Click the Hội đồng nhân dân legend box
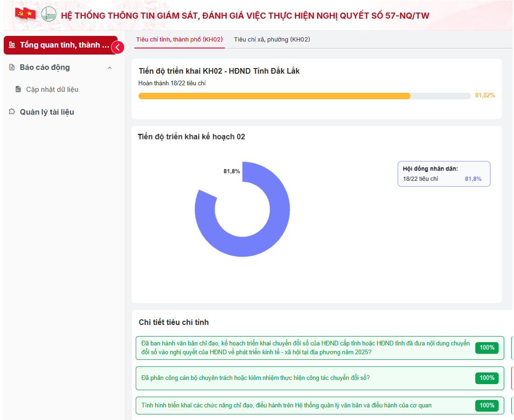This screenshot has width=514, height=420. coord(444,174)
